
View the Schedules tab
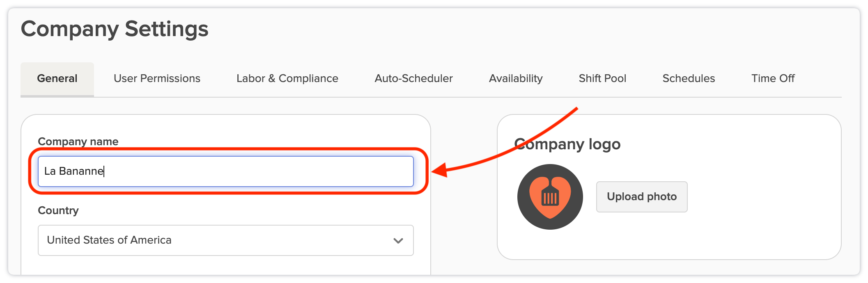click(689, 78)
